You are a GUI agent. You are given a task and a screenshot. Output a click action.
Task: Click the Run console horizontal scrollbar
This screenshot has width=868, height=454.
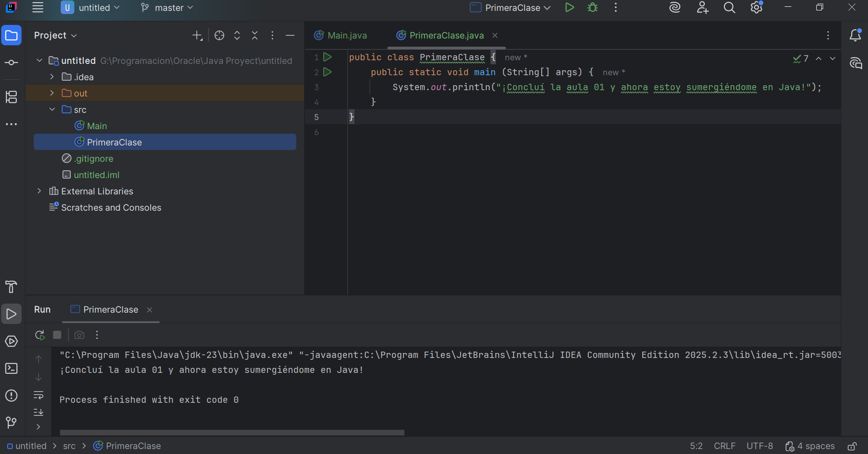tap(232, 433)
